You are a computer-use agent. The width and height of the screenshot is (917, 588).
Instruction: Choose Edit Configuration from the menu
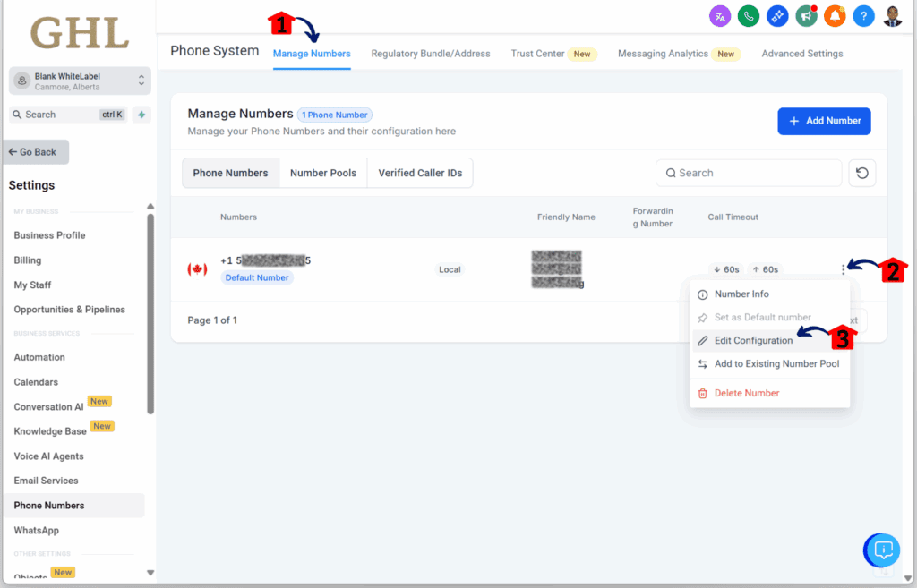pos(769,341)
